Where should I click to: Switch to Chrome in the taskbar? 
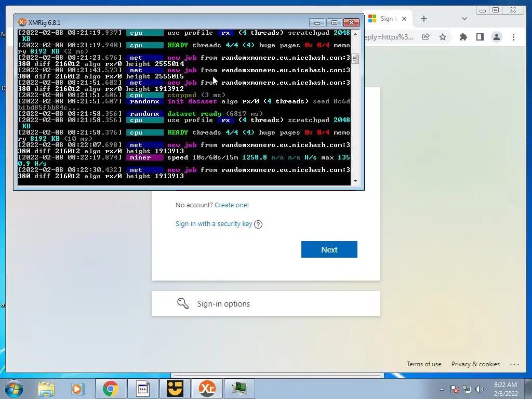coord(110,389)
